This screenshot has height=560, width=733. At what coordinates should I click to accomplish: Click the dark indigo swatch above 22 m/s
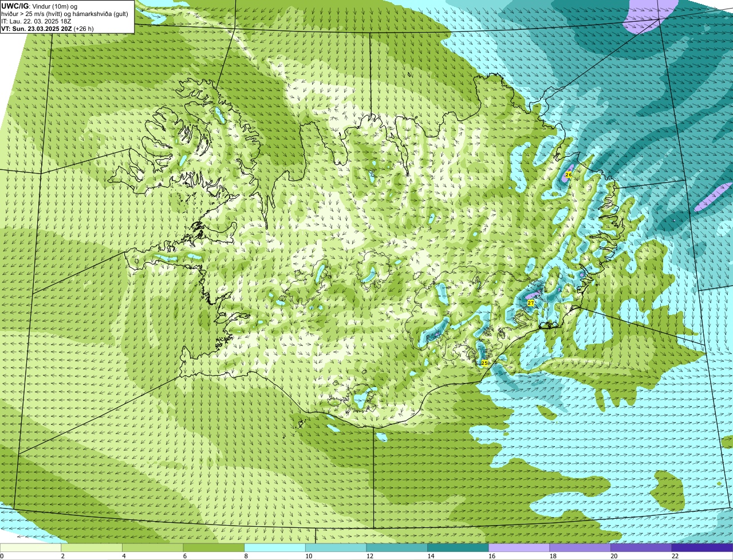[x=702, y=547]
